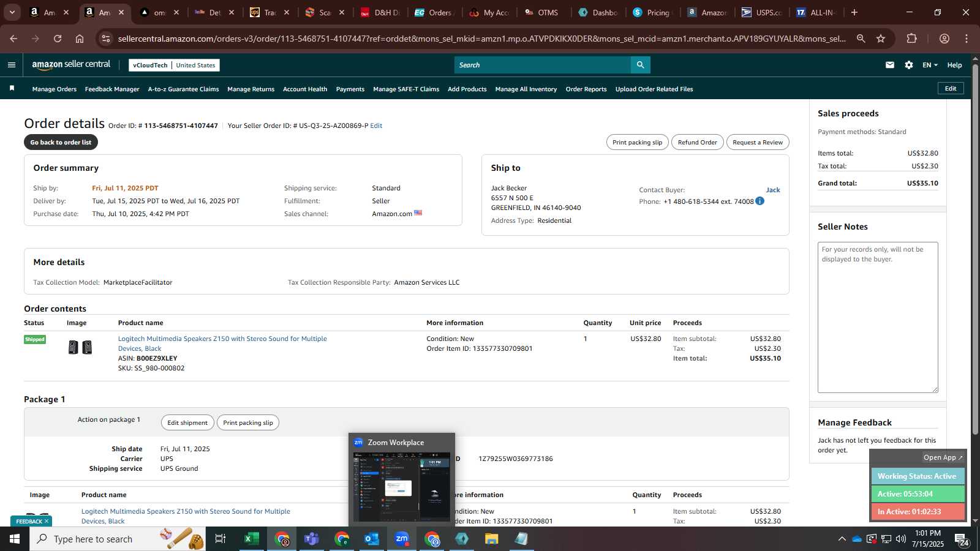Click Edit shipment button for package 1
Image resolution: width=980 pixels, height=551 pixels.
187,422
